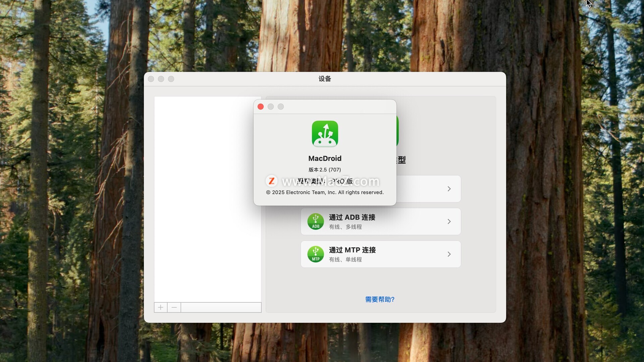Click the MacDroid name in About dialog

point(325,159)
